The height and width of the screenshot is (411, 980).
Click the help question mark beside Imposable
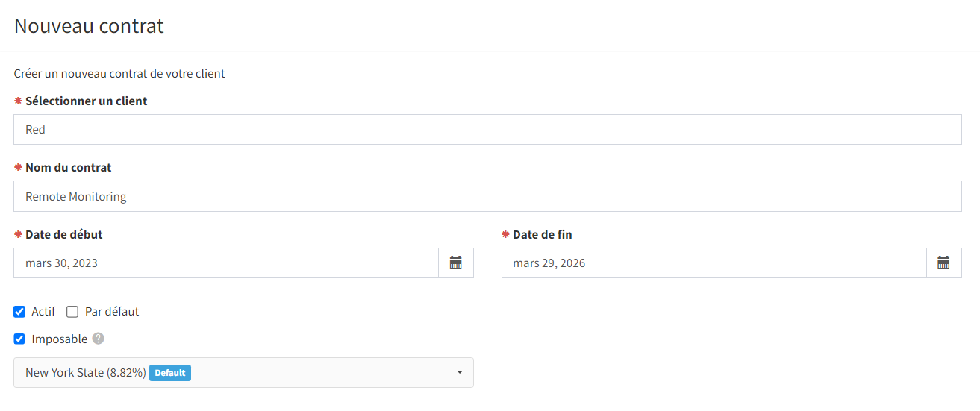coord(99,339)
